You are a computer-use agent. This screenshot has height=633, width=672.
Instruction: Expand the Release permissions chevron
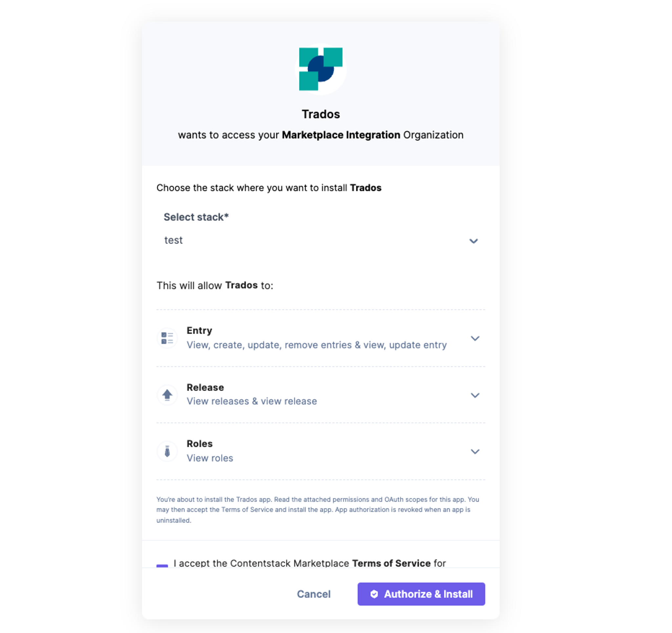475,395
